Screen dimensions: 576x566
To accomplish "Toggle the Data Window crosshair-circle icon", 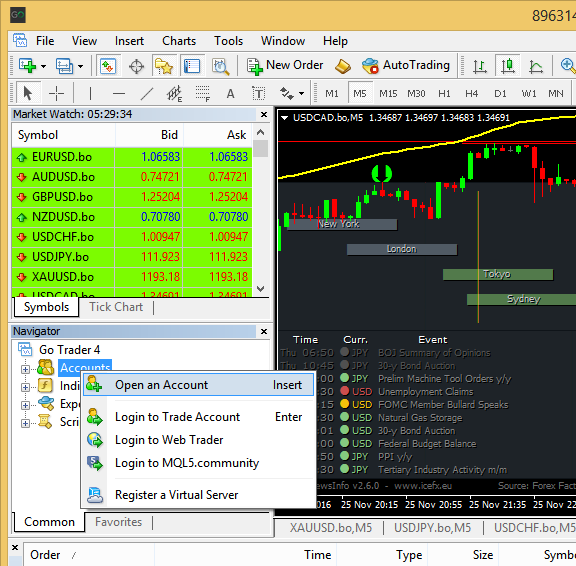I will click(136, 66).
